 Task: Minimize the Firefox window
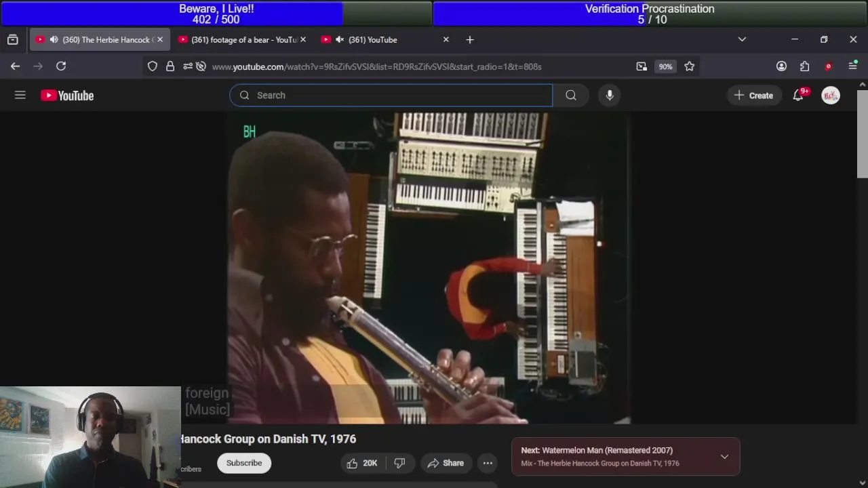[x=795, y=39]
